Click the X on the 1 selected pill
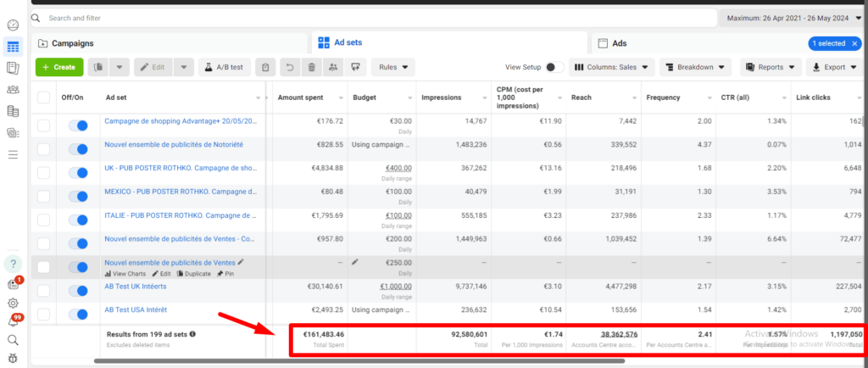The width and height of the screenshot is (868, 368). click(x=854, y=43)
